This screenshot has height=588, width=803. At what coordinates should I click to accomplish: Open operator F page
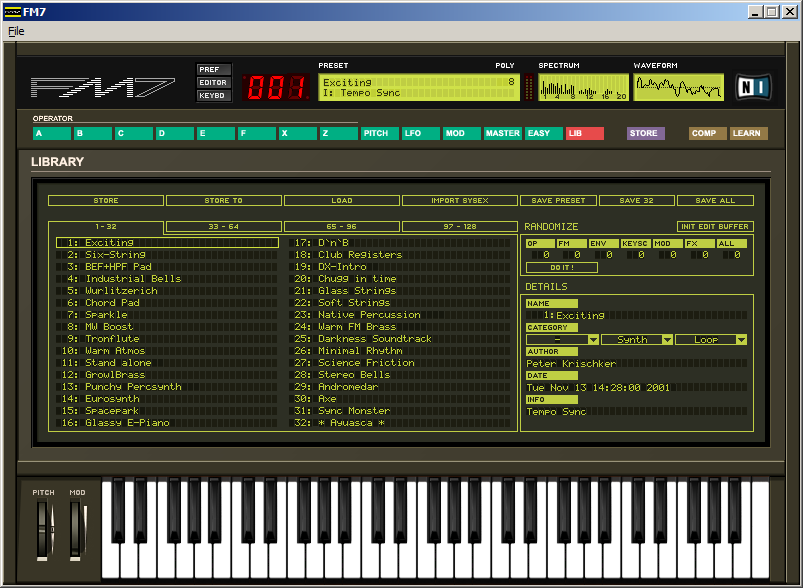257,133
